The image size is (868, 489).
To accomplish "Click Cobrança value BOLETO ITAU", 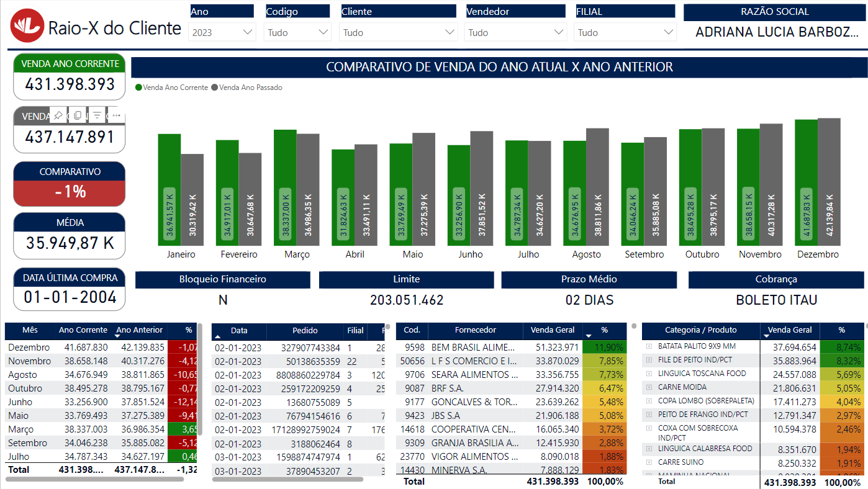I will click(777, 300).
